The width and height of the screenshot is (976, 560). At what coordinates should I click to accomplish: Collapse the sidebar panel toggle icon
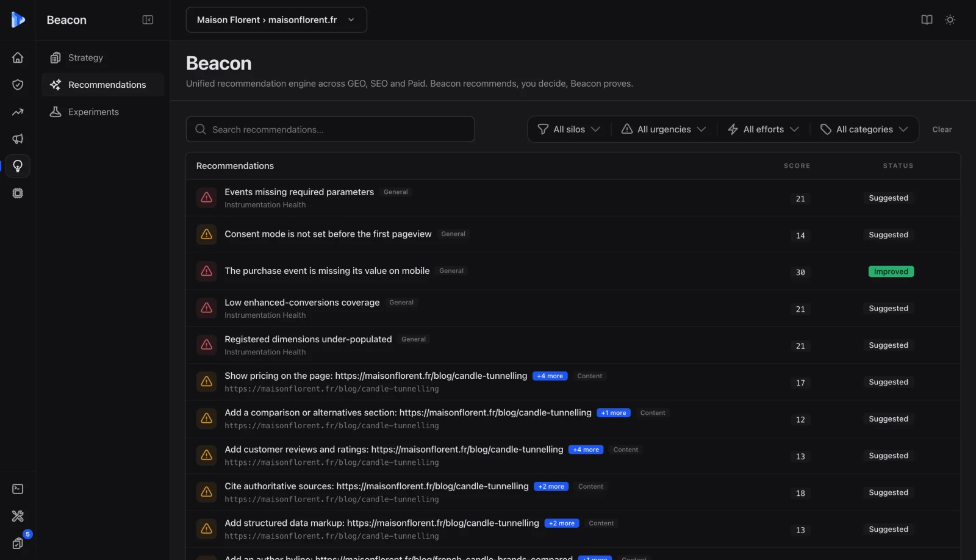pos(148,20)
